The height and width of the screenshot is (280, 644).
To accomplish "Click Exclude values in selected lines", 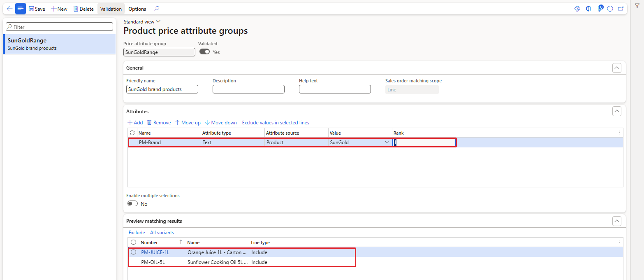I will coord(276,123).
